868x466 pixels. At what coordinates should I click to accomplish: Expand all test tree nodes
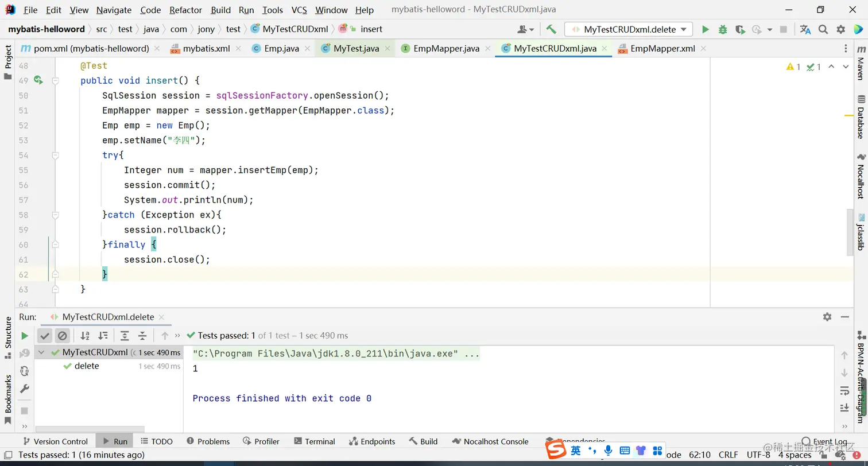point(125,336)
